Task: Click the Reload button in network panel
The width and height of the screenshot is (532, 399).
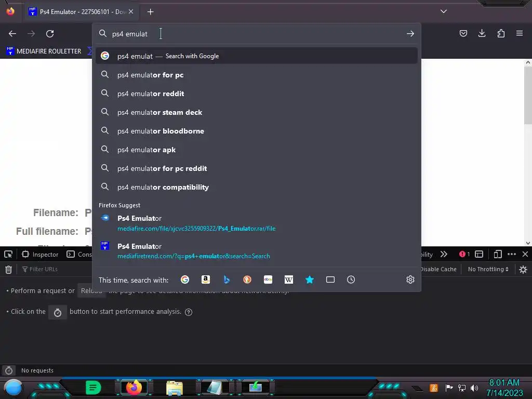Action: point(90,291)
